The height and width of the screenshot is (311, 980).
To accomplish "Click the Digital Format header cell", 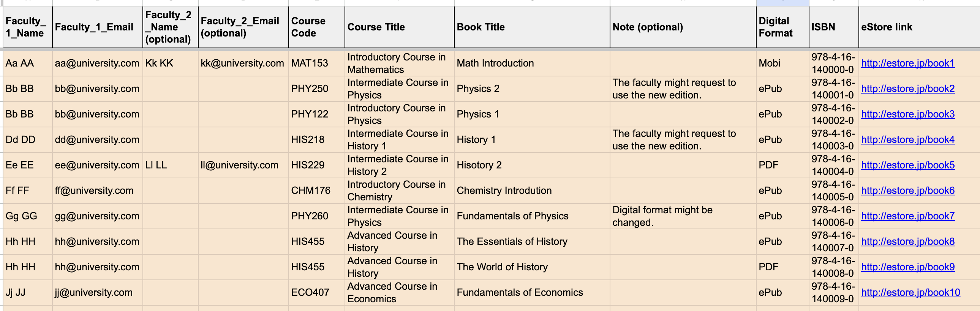I will [782, 27].
